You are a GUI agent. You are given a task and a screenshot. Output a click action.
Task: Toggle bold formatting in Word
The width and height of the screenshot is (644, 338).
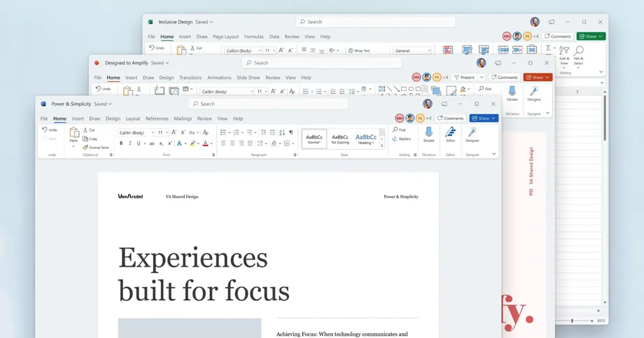tap(121, 143)
